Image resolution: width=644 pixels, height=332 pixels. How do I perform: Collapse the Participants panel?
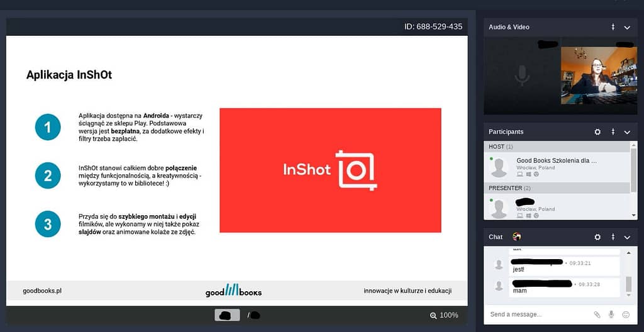coord(627,132)
